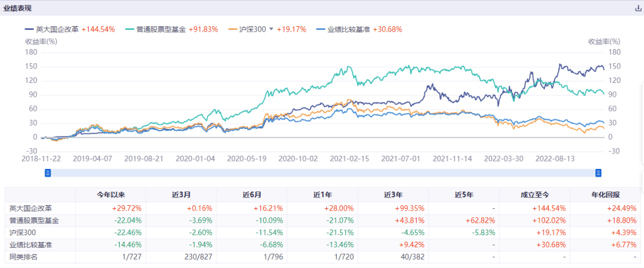
Task: Click the 业绩表现 section title
Action: click(18, 8)
